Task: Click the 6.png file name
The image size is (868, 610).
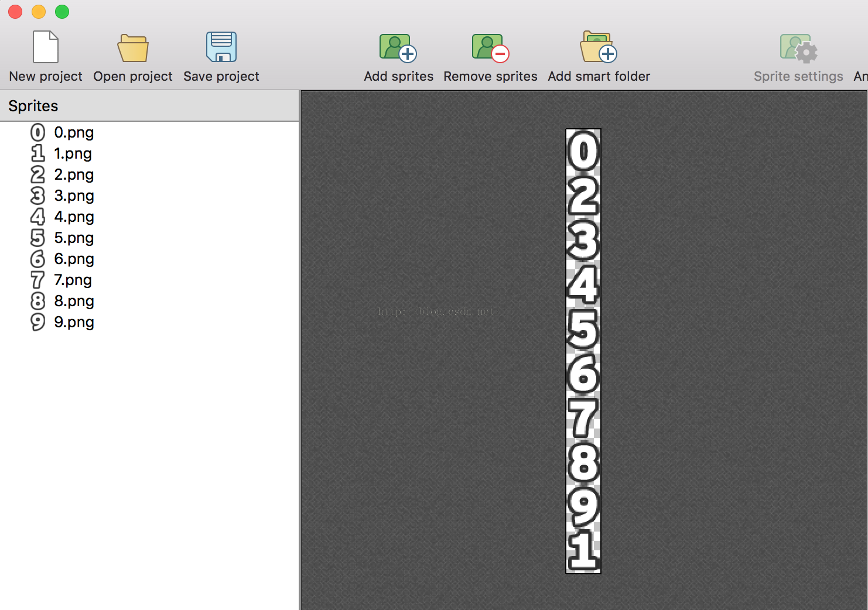Action: [x=74, y=259]
